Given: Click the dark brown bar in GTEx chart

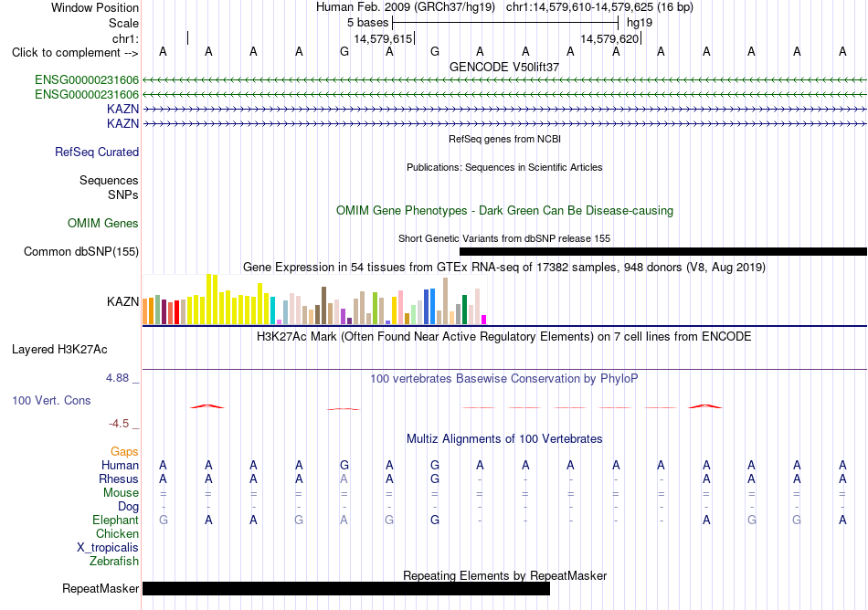Looking at the screenshot, I should click(323, 305).
